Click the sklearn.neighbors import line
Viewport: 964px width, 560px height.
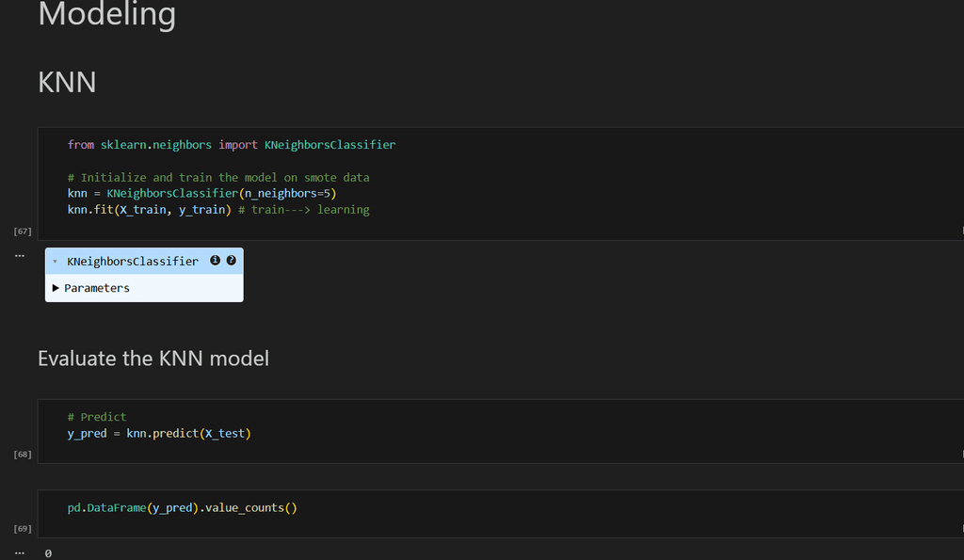[231, 145]
